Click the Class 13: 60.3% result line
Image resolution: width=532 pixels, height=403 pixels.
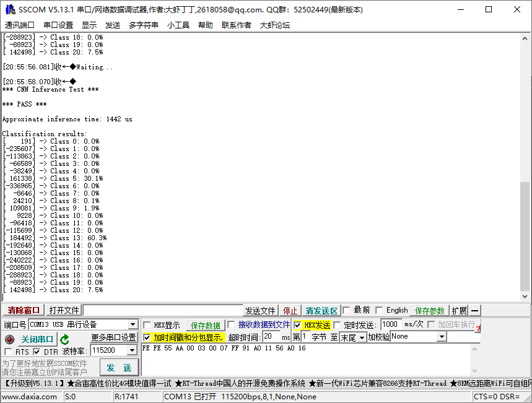[x=55, y=238]
